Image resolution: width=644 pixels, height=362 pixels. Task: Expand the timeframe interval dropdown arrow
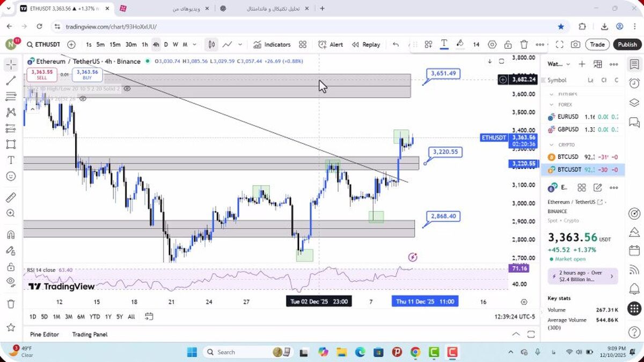click(195, 45)
